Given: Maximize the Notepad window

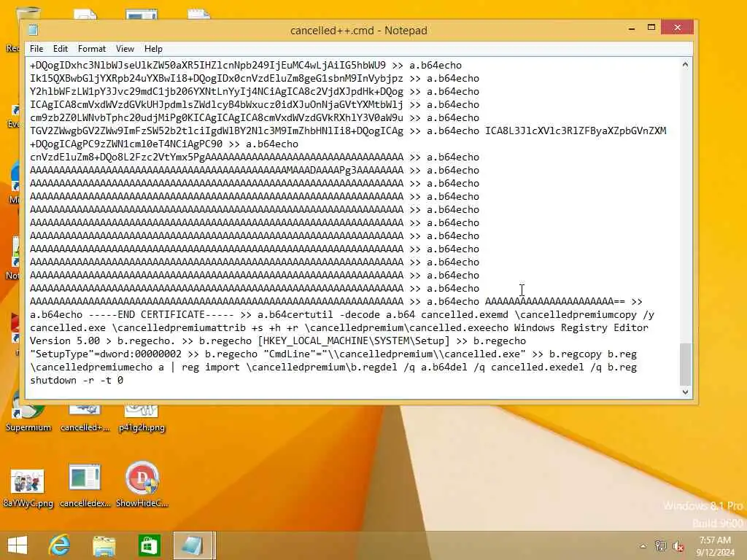Looking at the screenshot, I should pyautogui.click(x=651, y=28).
